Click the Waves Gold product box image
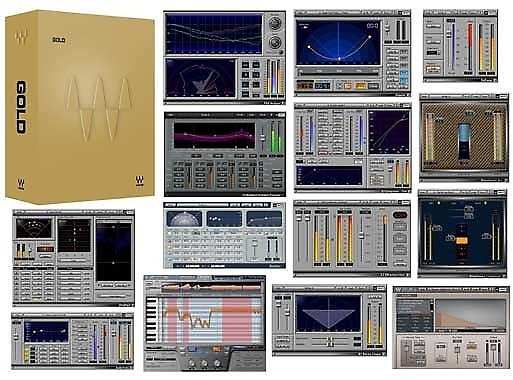 [80, 107]
